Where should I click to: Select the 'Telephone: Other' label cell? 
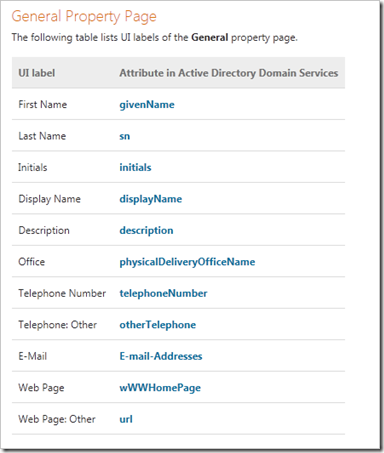[x=58, y=325]
